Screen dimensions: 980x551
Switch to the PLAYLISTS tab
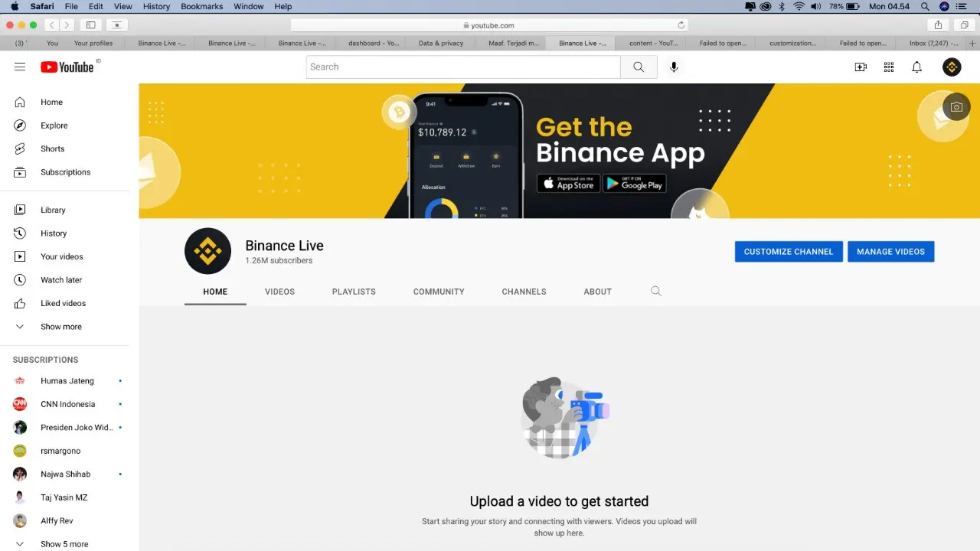[354, 292]
